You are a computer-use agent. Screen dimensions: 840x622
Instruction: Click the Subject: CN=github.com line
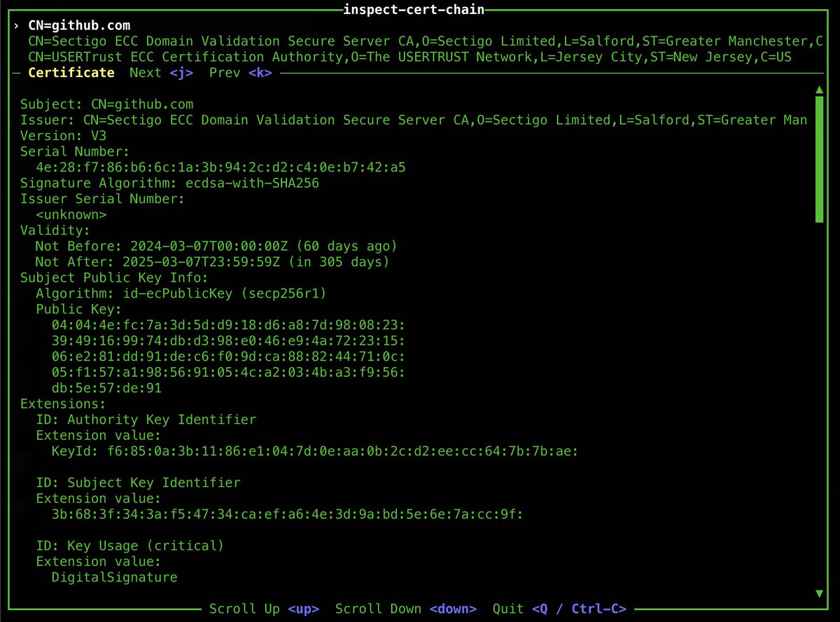(x=106, y=104)
